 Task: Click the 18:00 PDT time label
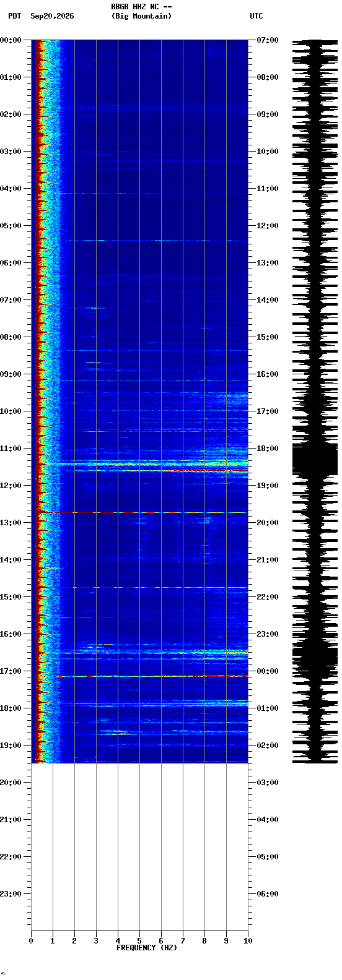point(11,708)
